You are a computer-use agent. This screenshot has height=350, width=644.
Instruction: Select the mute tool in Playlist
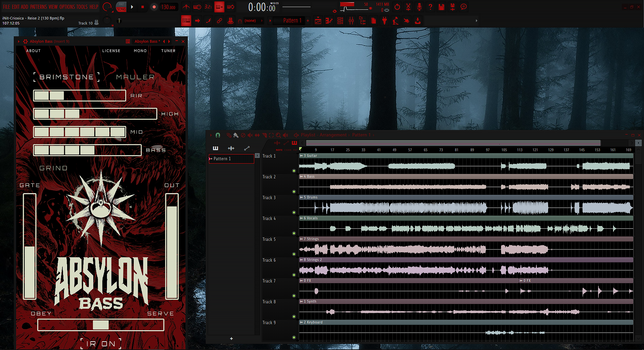point(250,135)
